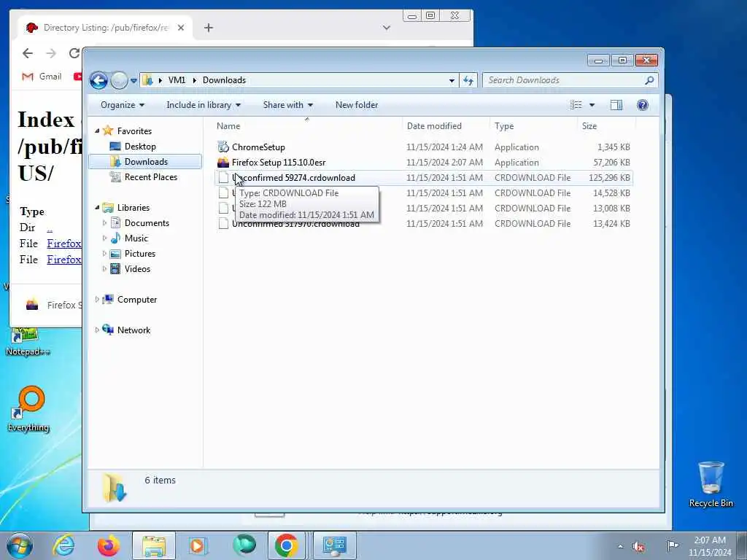Expand the Pictures library node
Viewport: 747px width, 560px height.
(104, 253)
